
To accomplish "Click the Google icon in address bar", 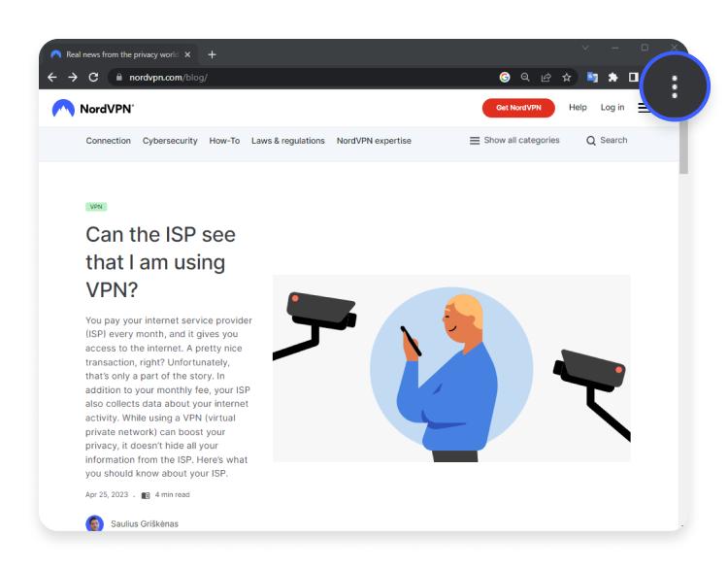I will pos(505,77).
